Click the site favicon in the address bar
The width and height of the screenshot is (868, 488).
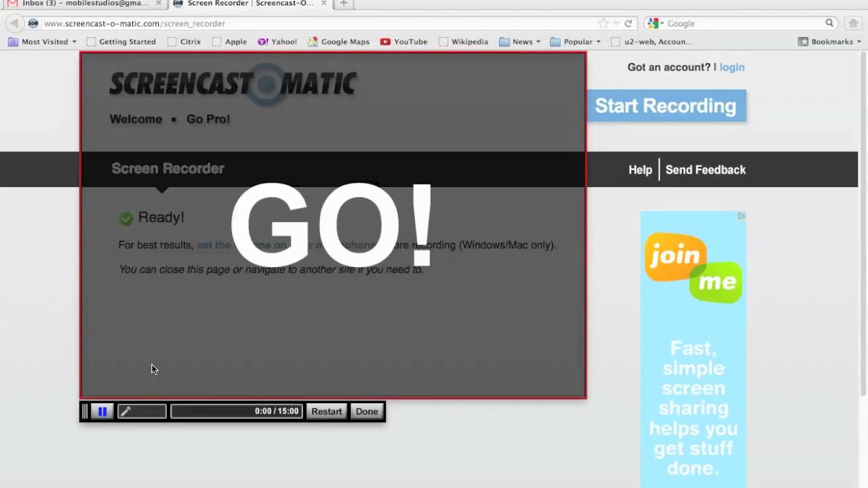click(x=33, y=23)
